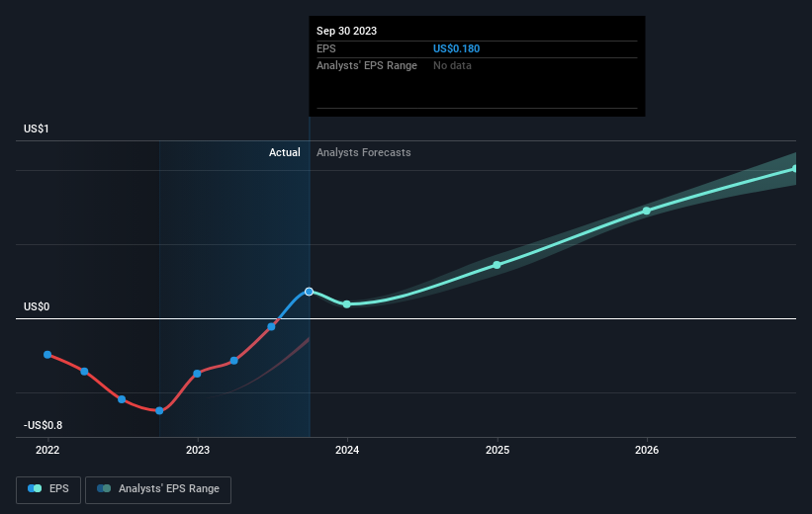The image size is (812, 514).
Task: Click the EPS data point at 2023
Action: tap(197, 374)
